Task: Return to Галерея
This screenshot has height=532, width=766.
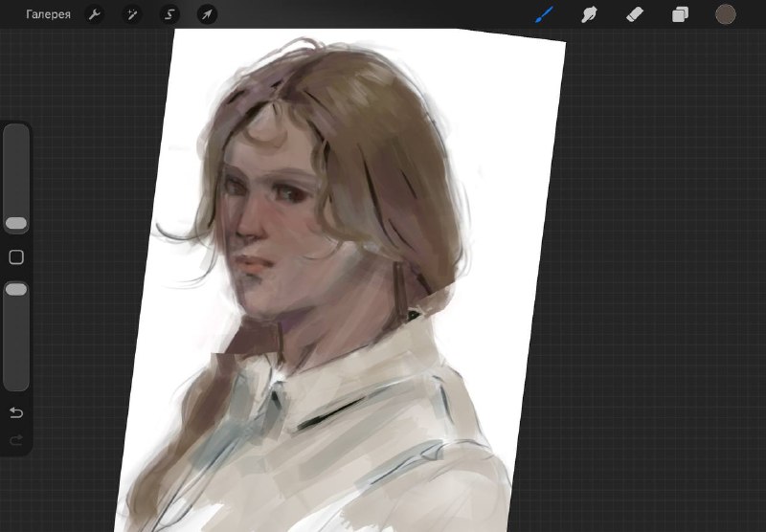Action: [x=48, y=14]
